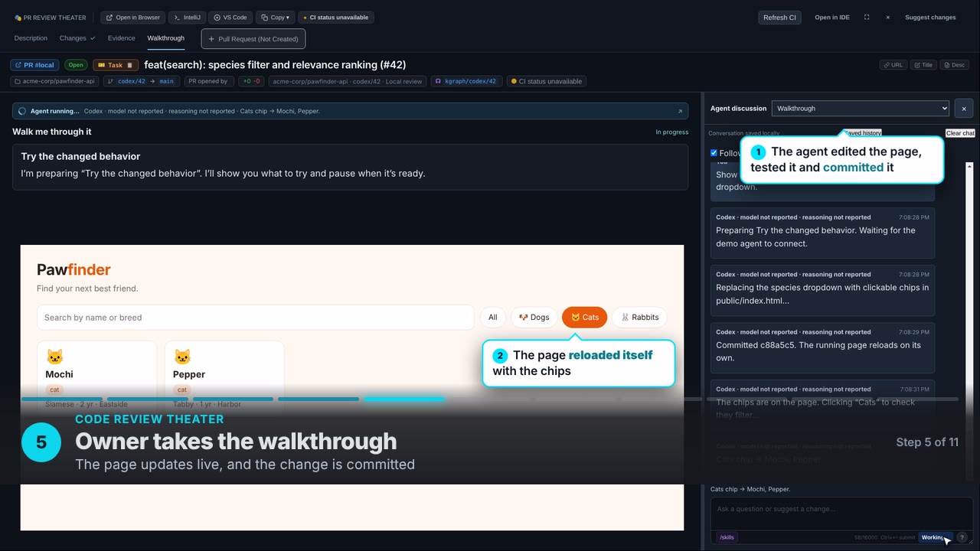Refresh the CI status
The height and width of the screenshot is (551, 980).
point(779,18)
